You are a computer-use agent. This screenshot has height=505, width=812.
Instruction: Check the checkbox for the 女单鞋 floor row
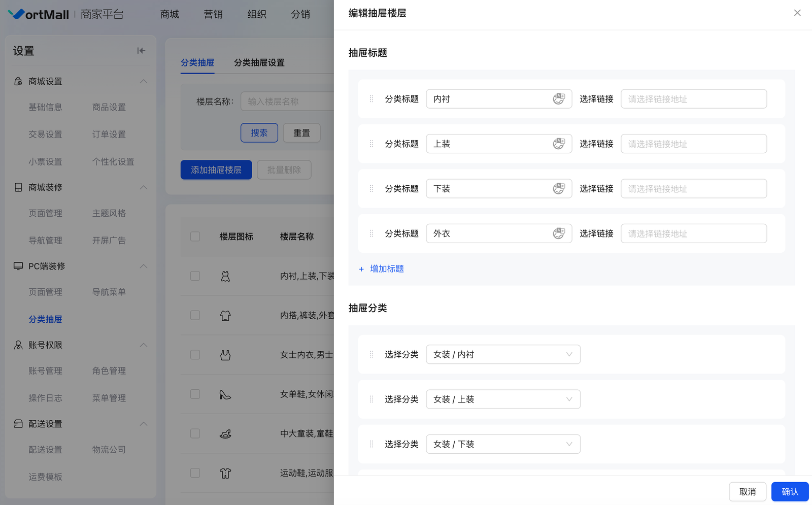coord(195,394)
